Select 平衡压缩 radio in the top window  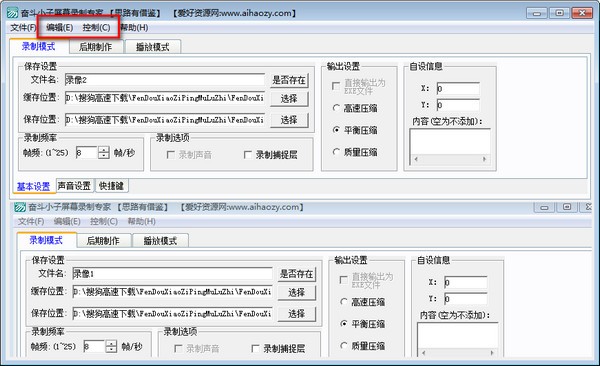(x=336, y=130)
